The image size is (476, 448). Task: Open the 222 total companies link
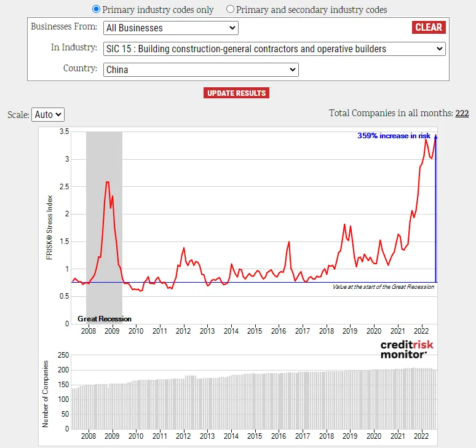click(462, 113)
